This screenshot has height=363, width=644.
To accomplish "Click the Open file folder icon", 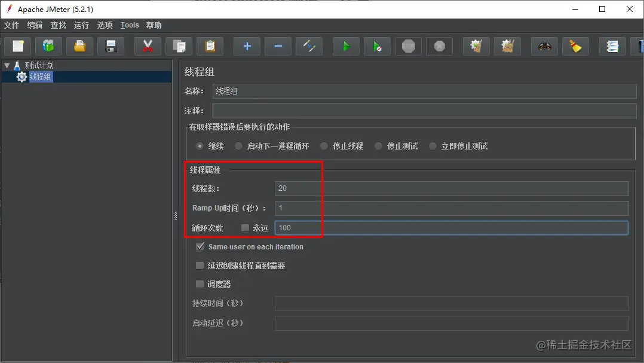I will click(79, 46).
